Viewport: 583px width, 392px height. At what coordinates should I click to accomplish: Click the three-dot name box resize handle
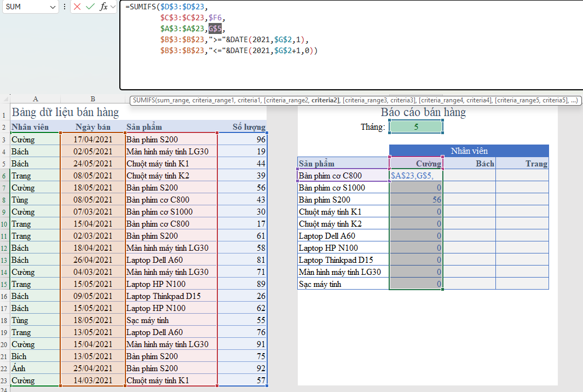coord(65,7)
